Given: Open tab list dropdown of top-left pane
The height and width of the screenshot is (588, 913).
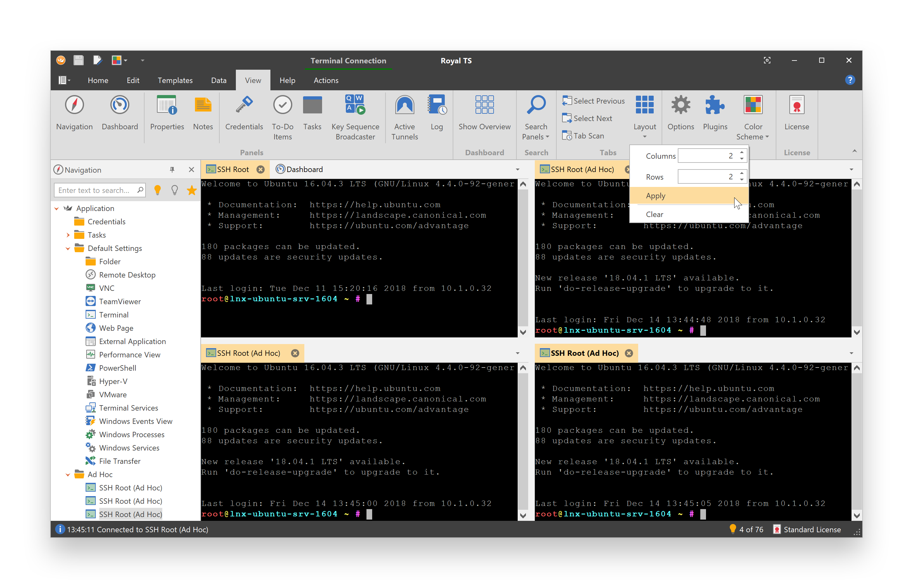Looking at the screenshot, I should [x=518, y=169].
